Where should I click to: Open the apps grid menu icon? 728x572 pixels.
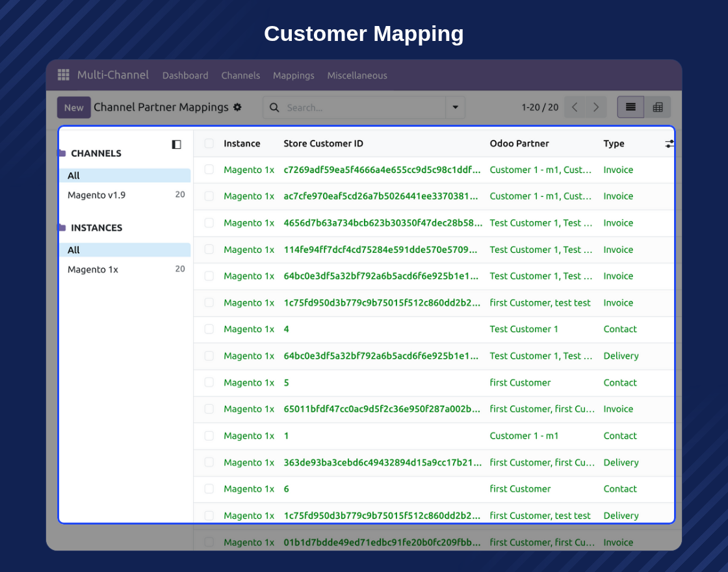tap(63, 75)
